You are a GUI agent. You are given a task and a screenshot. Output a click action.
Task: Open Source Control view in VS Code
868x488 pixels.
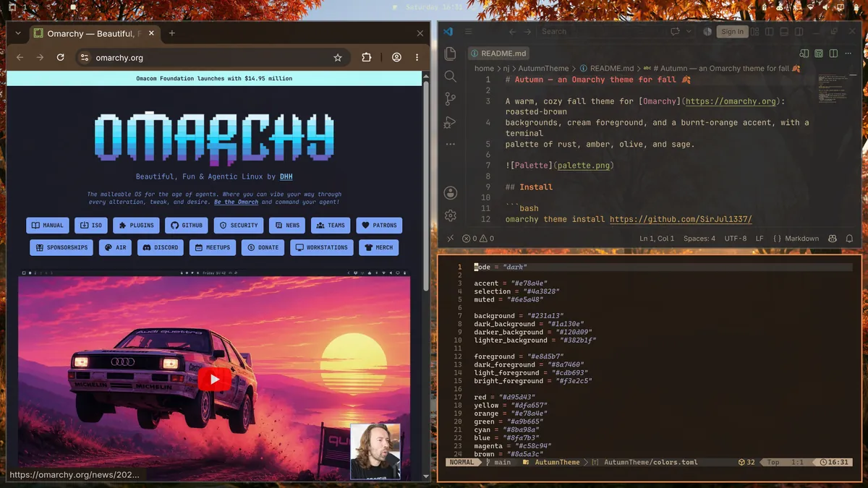click(x=450, y=99)
